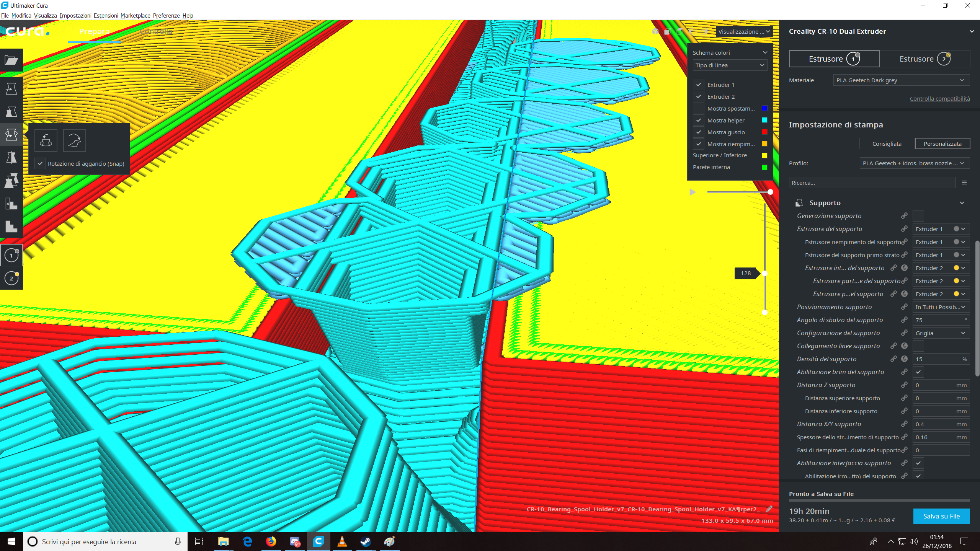The image size is (980, 551).
Task: Select extruder 2 button in left toolbar
Action: coord(11,278)
